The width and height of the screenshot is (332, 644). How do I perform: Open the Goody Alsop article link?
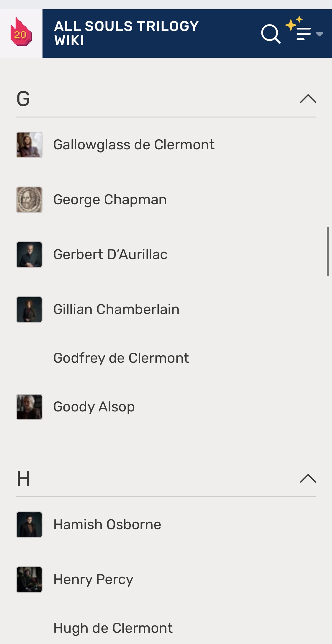94,407
